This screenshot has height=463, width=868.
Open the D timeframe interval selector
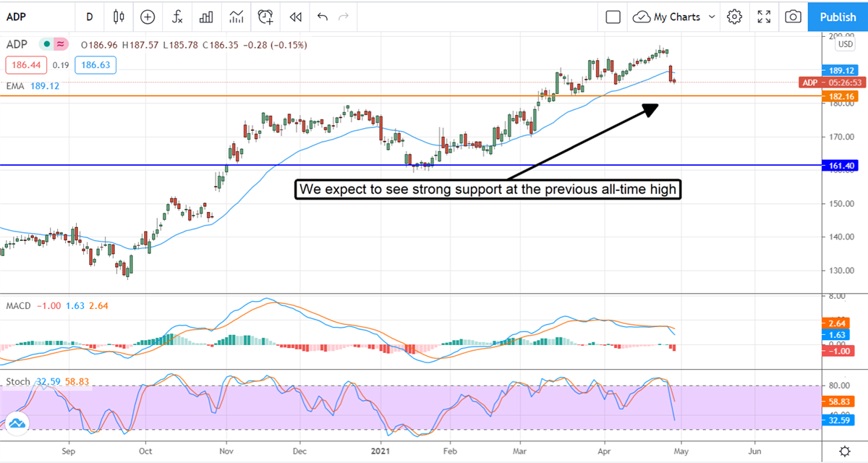pos(89,17)
